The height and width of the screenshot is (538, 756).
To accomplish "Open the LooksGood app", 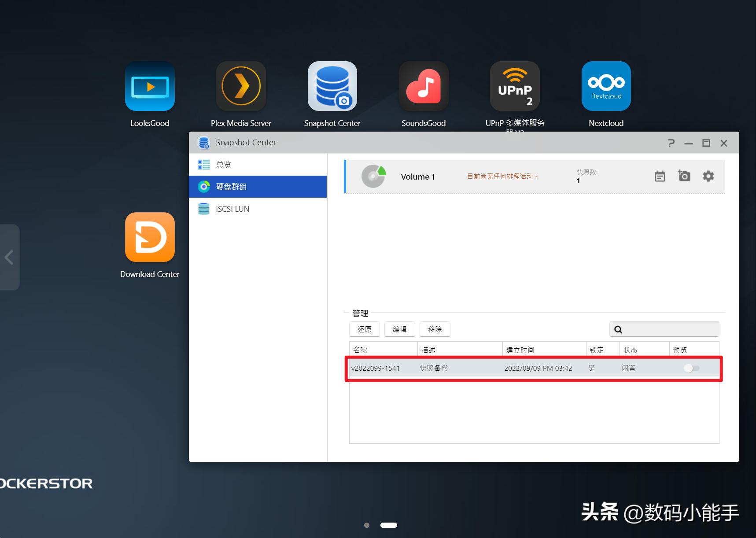I will tap(150, 86).
